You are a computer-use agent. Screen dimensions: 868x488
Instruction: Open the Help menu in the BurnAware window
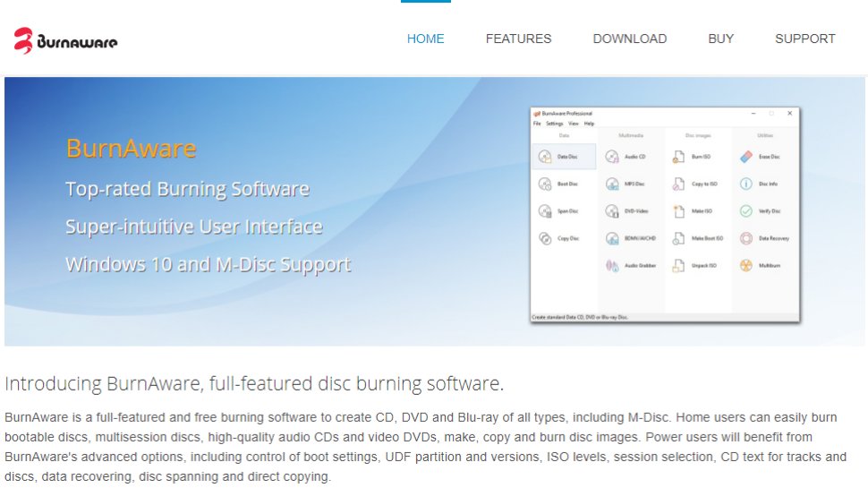[589, 124]
